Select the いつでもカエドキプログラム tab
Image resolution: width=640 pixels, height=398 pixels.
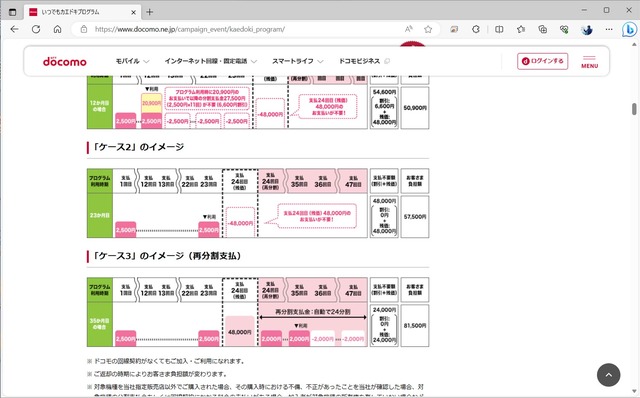coord(82,12)
